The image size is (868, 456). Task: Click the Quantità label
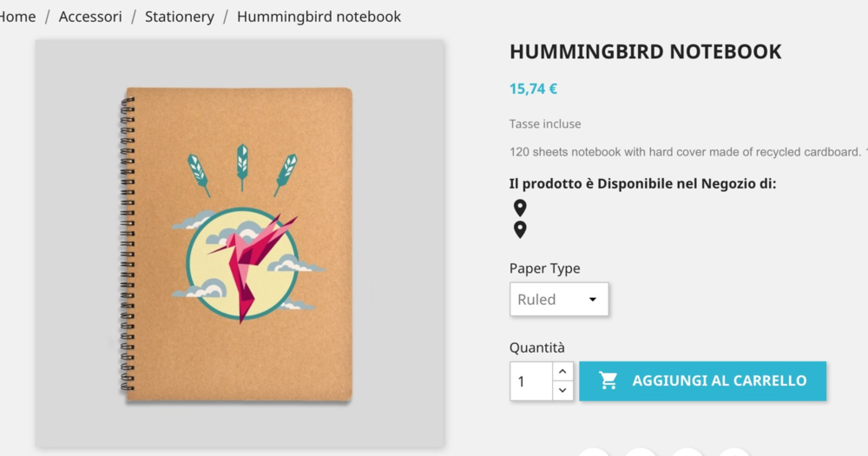tap(537, 347)
